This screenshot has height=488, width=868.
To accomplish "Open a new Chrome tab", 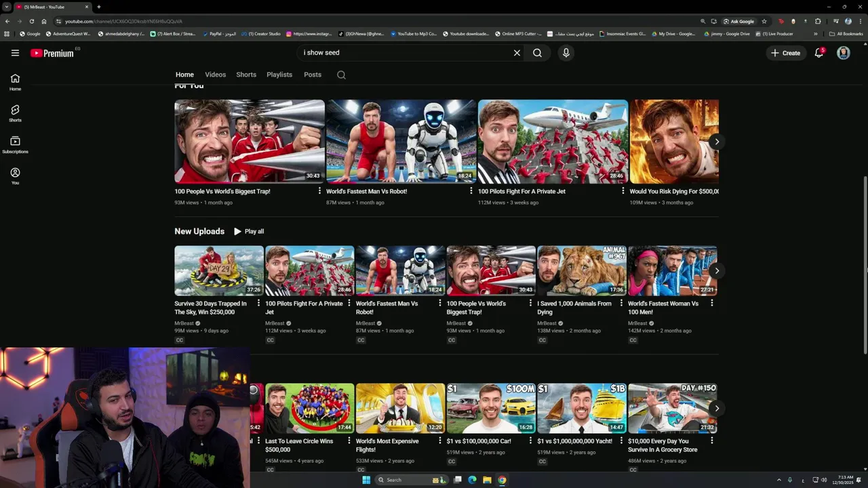I will click(99, 7).
